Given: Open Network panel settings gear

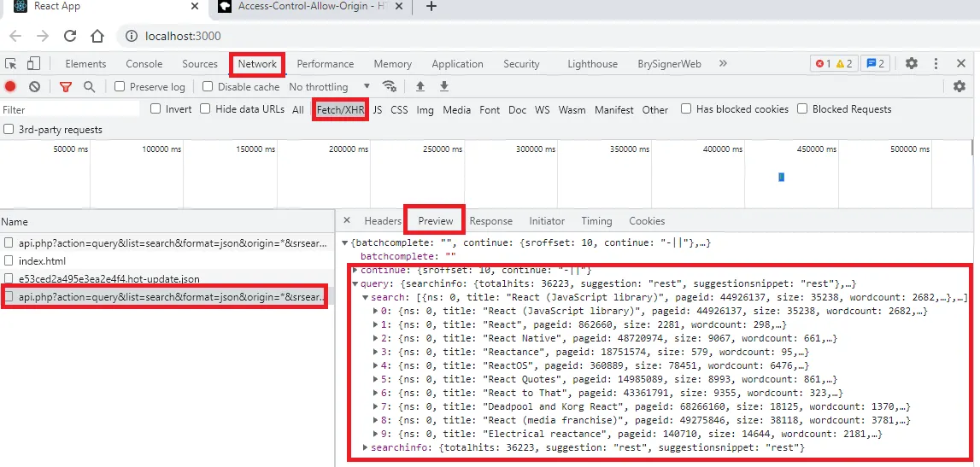Looking at the screenshot, I should (x=959, y=87).
